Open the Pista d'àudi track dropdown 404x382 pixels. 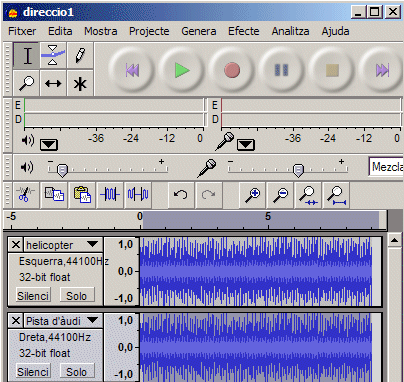[92, 320]
